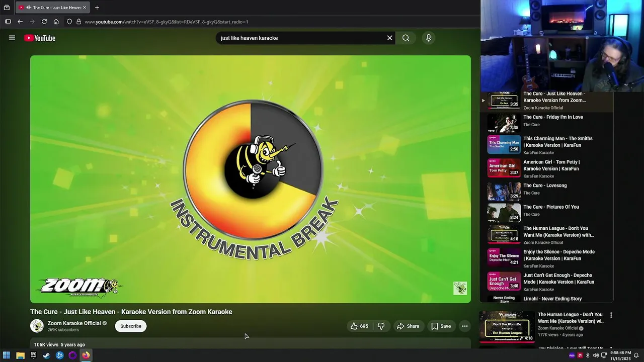
Task: Play Human League karaoke in playlist list
Action: point(546,235)
